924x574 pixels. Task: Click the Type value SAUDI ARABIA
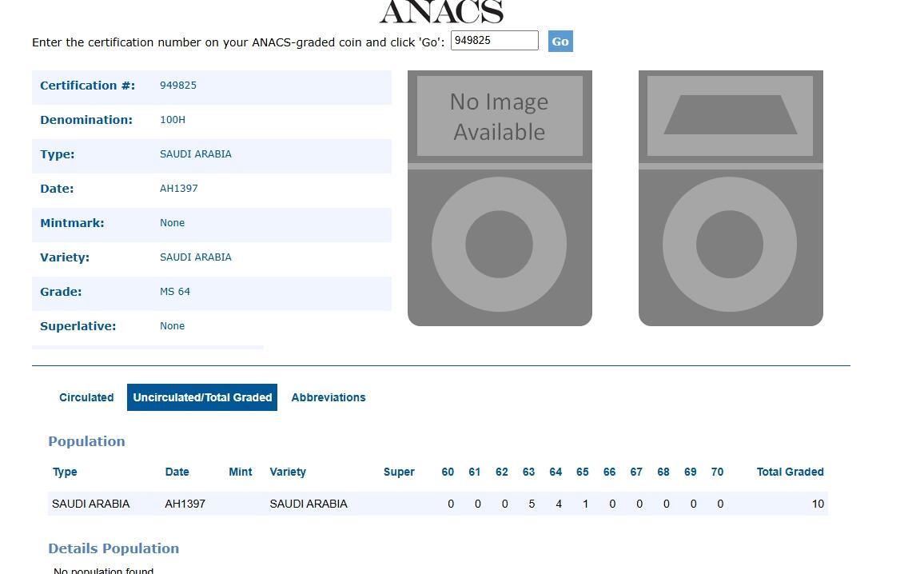click(196, 154)
